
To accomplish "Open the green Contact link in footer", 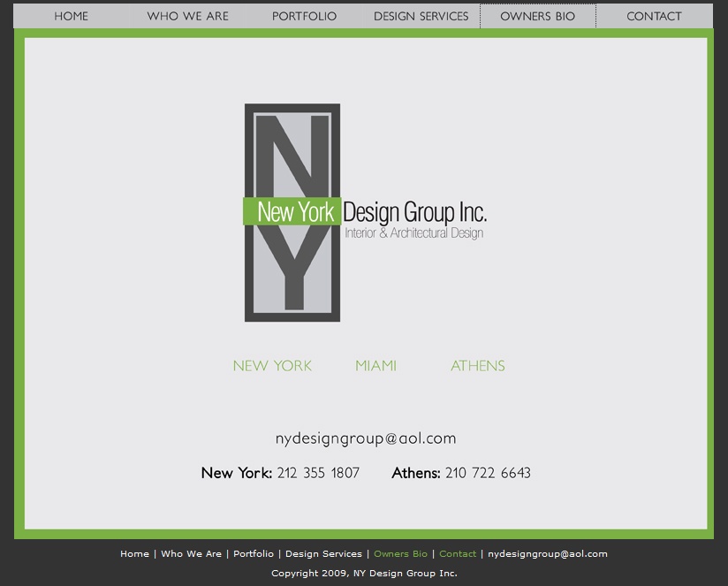I will pos(458,554).
